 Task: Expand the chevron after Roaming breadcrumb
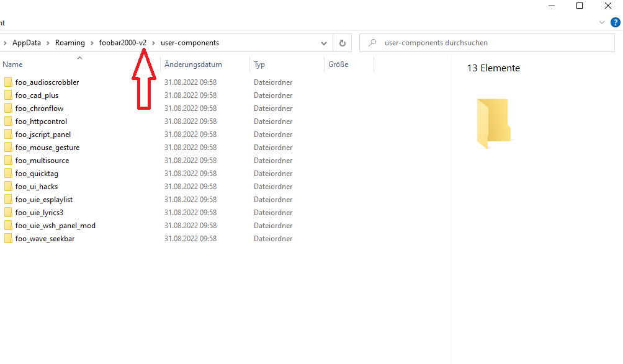[x=92, y=43]
